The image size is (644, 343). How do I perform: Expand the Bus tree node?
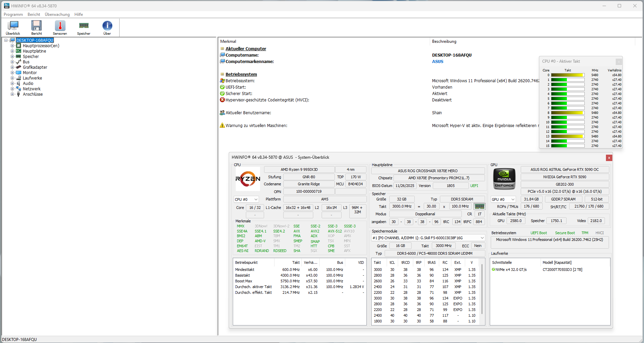tap(12, 62)
